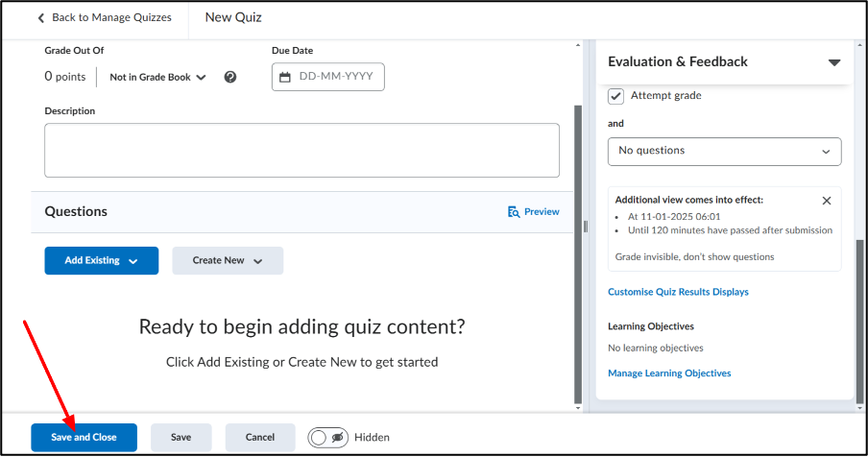The height and width of the screenshot is (457, 868).
Task: Open Customise Quiz Results Displays link
Action: (678, 292)
